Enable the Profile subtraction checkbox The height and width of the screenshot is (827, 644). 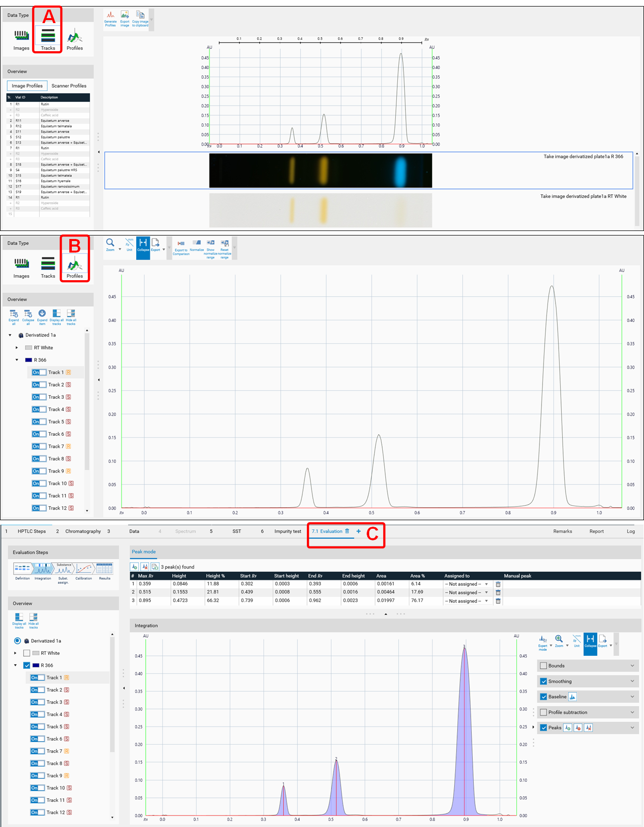tap(544, 713)
